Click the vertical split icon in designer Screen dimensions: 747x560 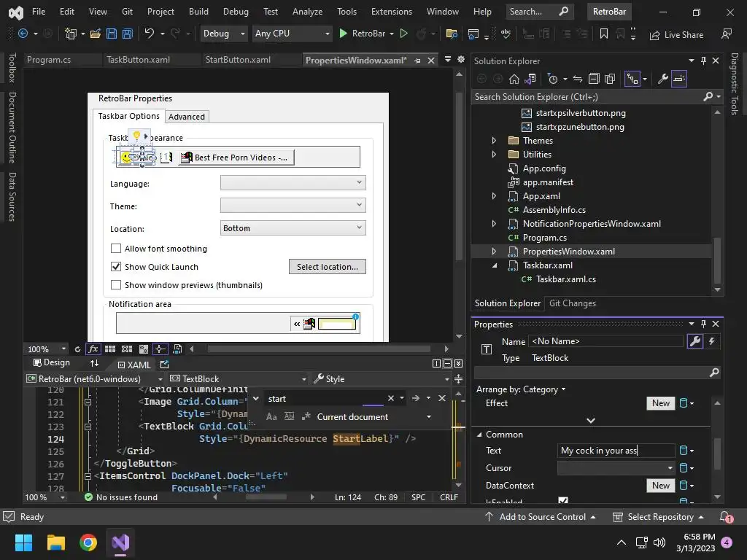(436, 363)
